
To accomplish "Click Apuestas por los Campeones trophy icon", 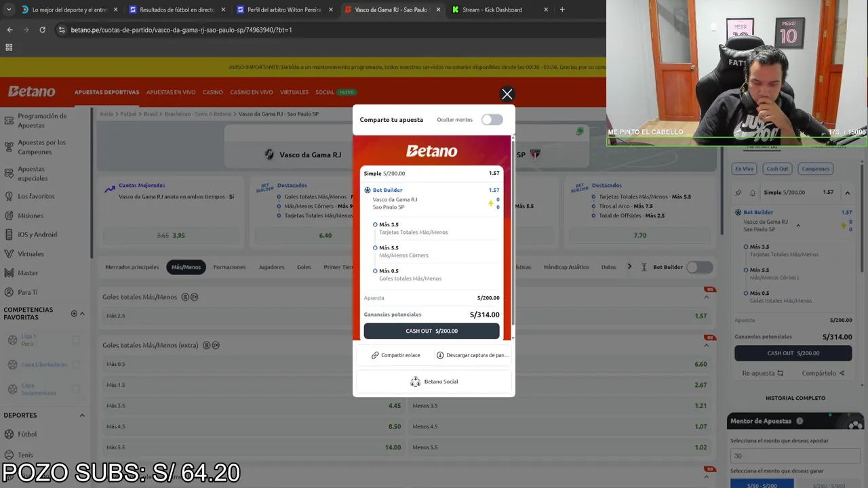I will coord(9,147).
